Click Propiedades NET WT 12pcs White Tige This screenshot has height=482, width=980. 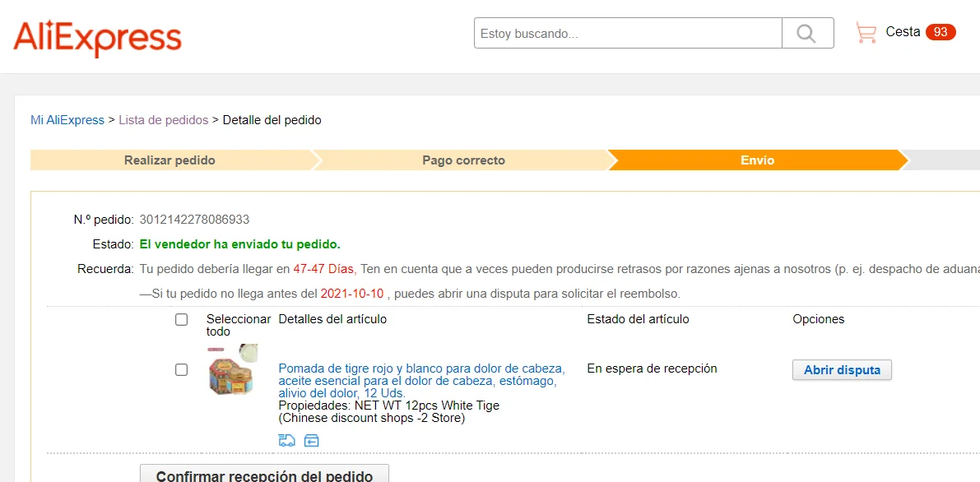(x=389, y=406)
